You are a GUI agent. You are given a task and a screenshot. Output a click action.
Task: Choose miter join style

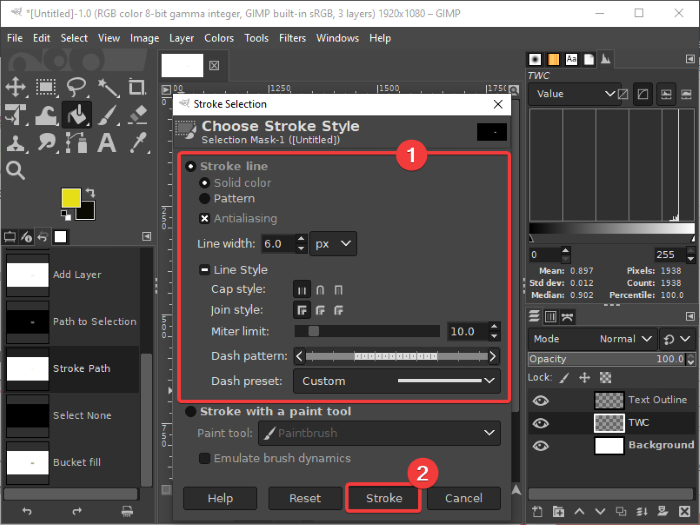[x=302, y=310]
